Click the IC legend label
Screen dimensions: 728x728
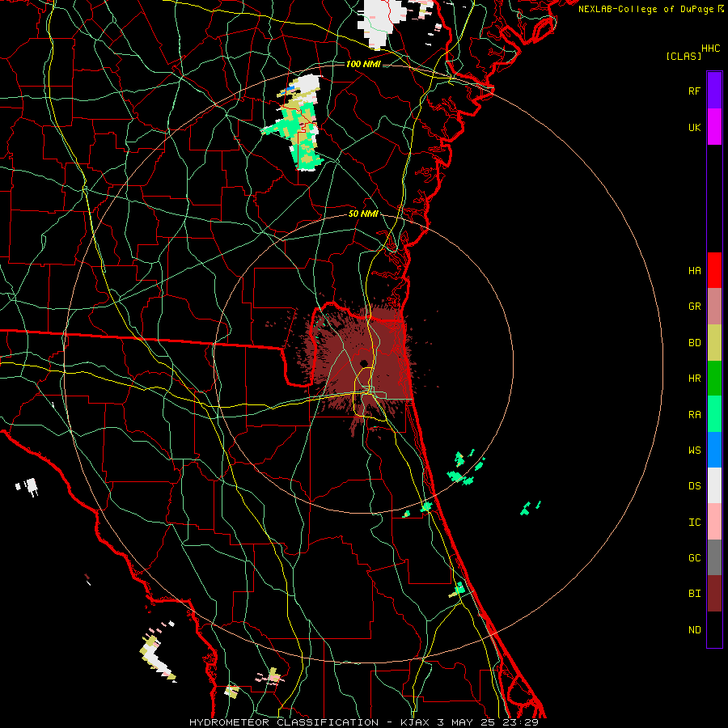point(694,523)
